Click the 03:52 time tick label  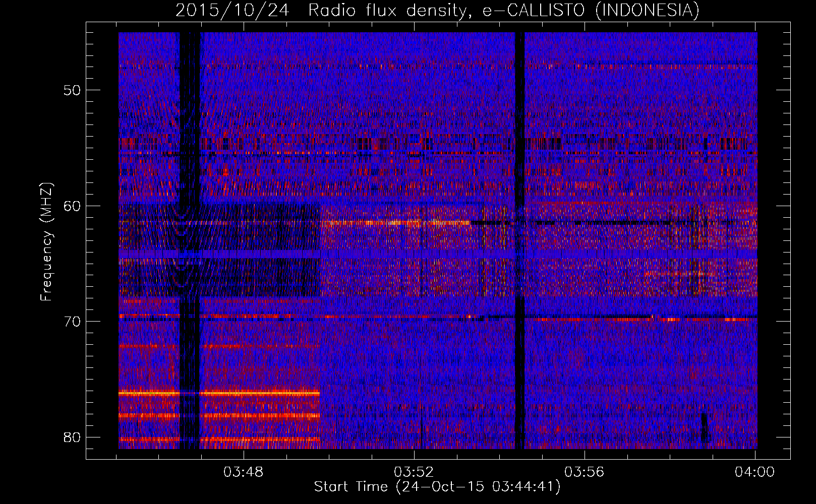click(414, 472)
